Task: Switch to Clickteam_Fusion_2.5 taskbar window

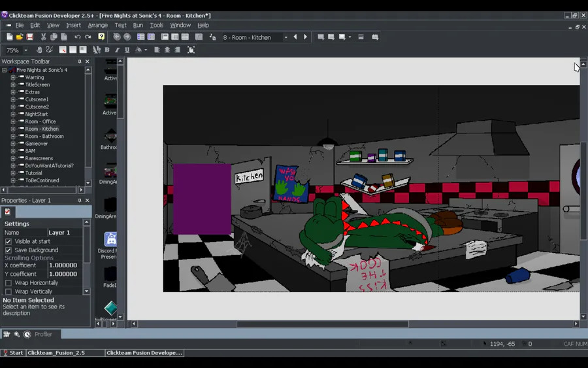Action: coord(65,352)
